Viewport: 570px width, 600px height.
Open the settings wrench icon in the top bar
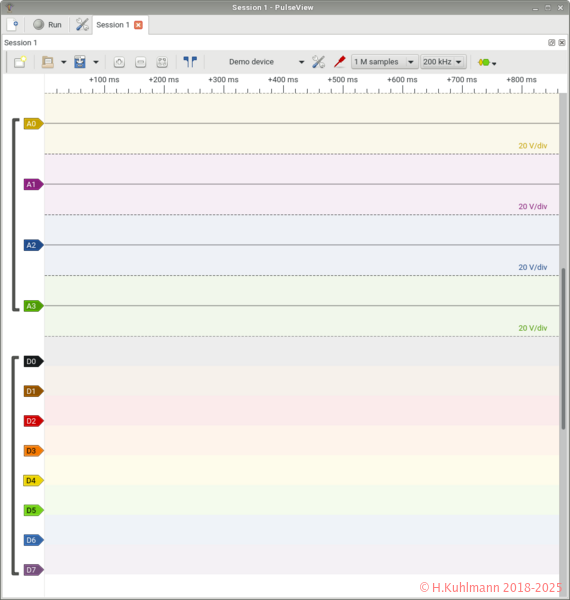[x=82, y=25]
